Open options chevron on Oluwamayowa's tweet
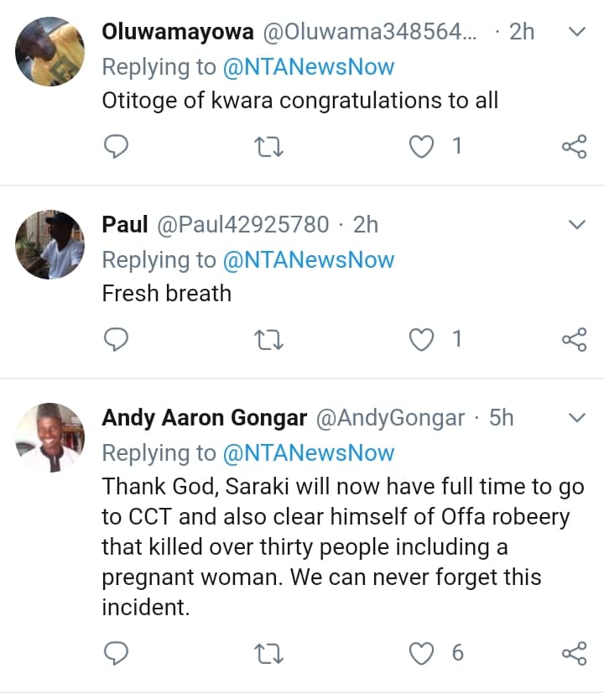604x700 pixels. [576, 32]
